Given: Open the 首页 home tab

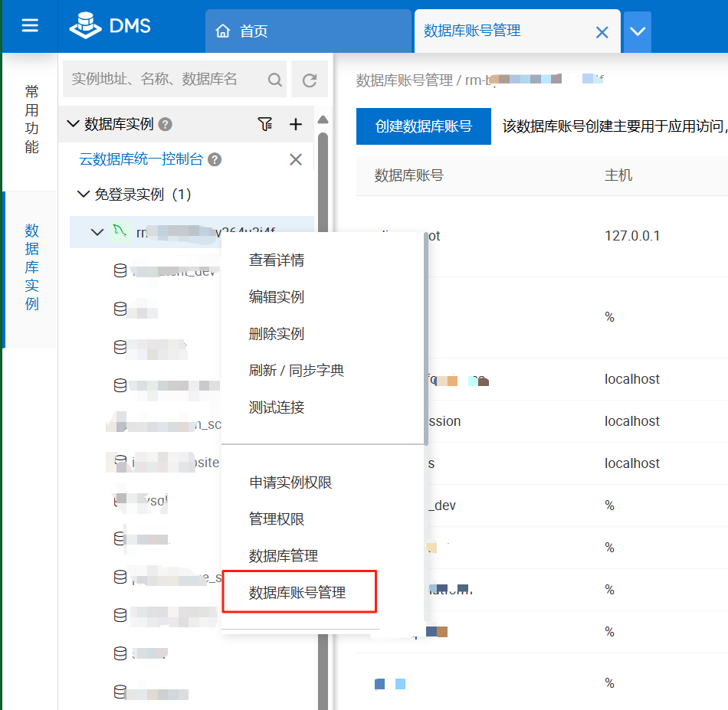Looking at the screenshot, I should point(308,31).
